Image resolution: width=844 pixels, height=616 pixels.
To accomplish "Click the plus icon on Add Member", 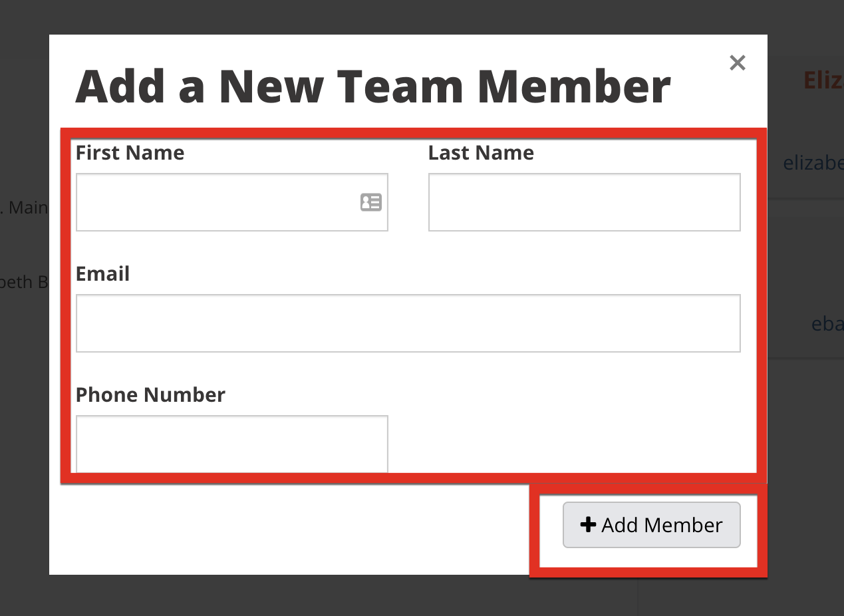I will [588, 525].
